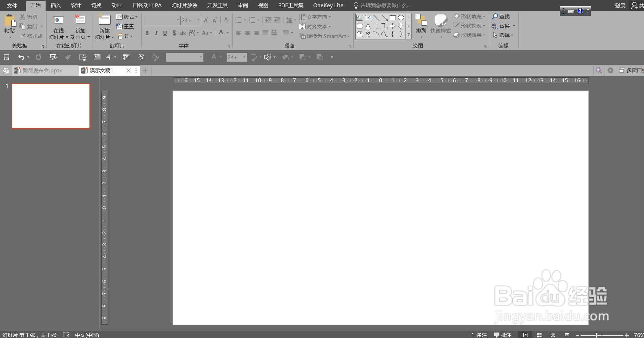Expand the shapes gallery more arrow
This screenshot has width=644, height=338.
coord(409,34)
